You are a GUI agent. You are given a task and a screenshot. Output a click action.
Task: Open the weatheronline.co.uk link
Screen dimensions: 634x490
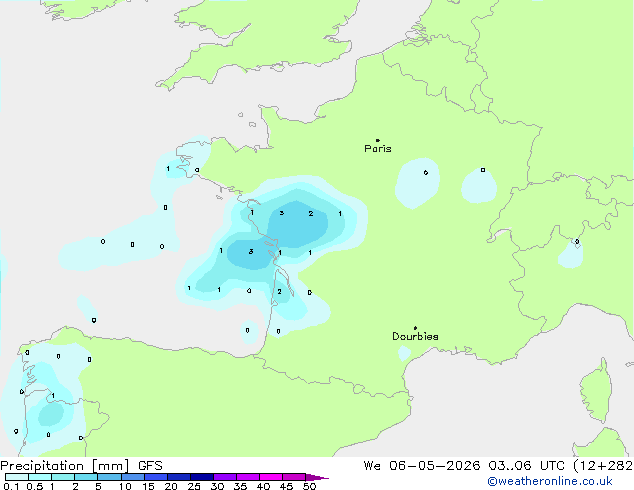550,481
